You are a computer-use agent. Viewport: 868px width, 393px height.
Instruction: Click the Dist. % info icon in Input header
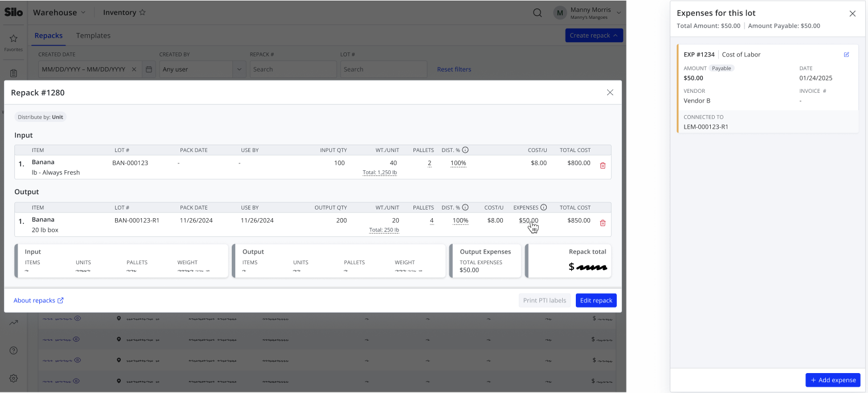[465, 150]
